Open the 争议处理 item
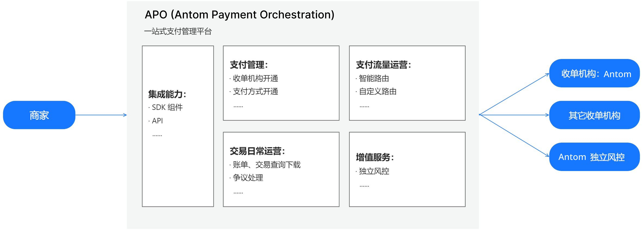Viewport: 644px width, 230px height. tap(248, 178)
